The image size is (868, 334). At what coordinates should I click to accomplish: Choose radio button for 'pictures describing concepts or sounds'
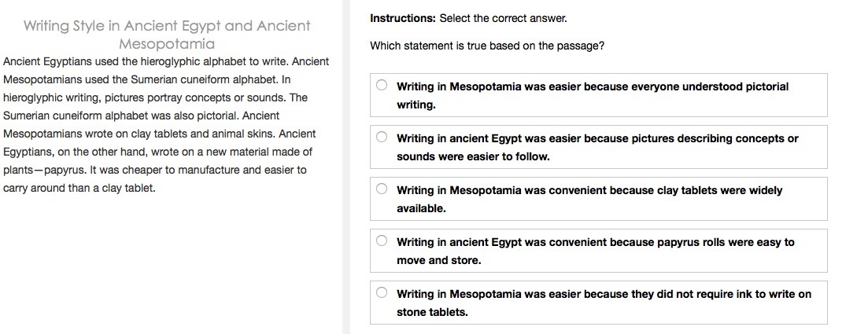[382, 138]
